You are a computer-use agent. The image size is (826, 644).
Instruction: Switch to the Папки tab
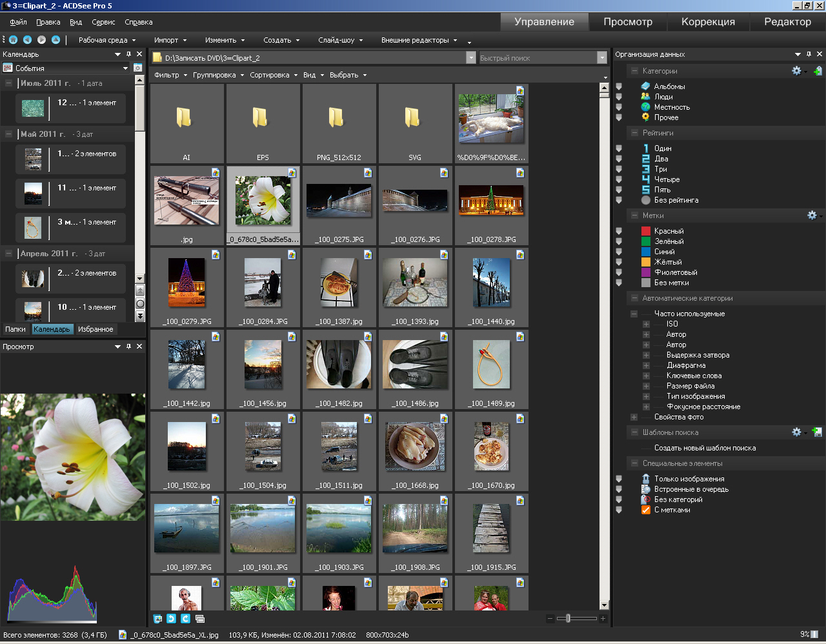(15, 329)
